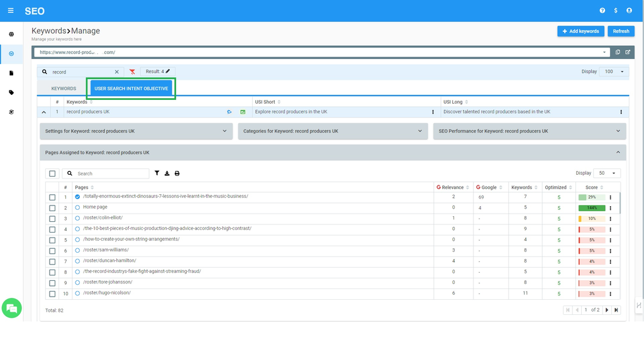Sort by Google column header

click(489, 187)
